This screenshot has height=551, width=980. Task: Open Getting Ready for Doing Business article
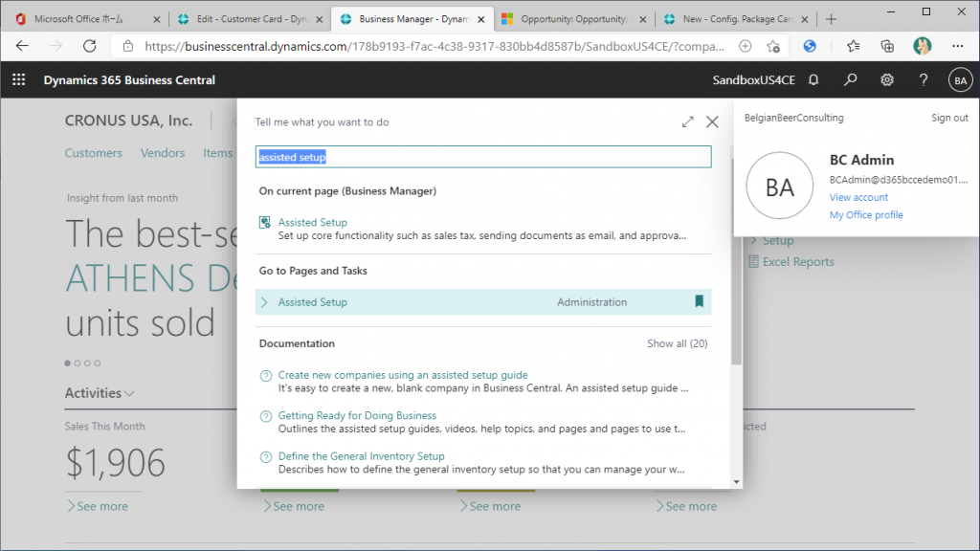pyautogui.click(x=358, y=415)
